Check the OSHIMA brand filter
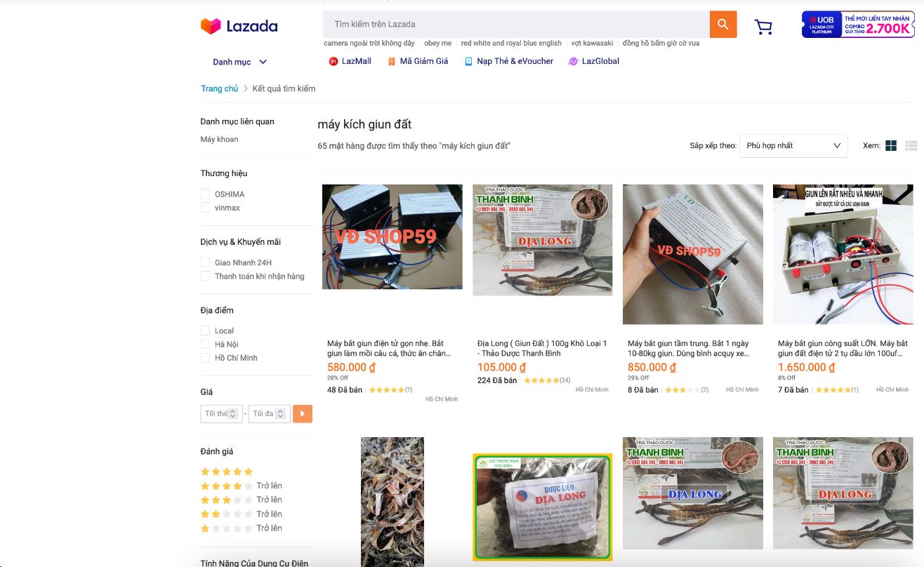The height and width of the screenshot is (567, 924). (x=205, y=194)
